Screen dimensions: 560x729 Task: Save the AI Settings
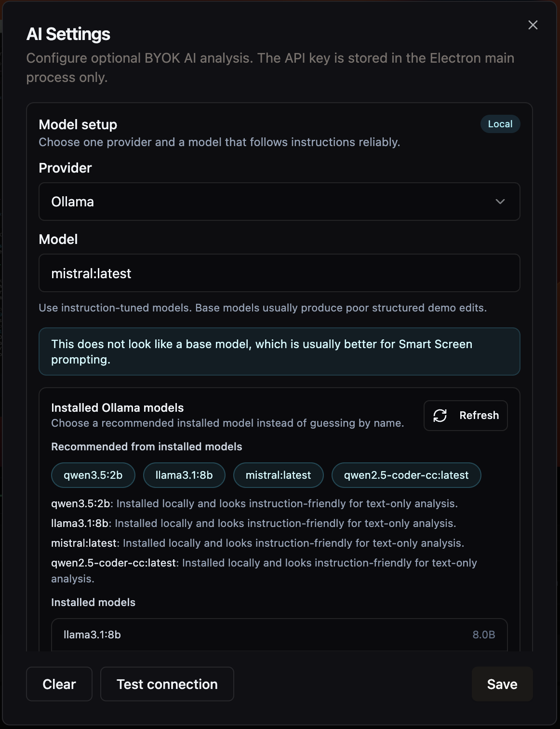click(x=502, y=684)
